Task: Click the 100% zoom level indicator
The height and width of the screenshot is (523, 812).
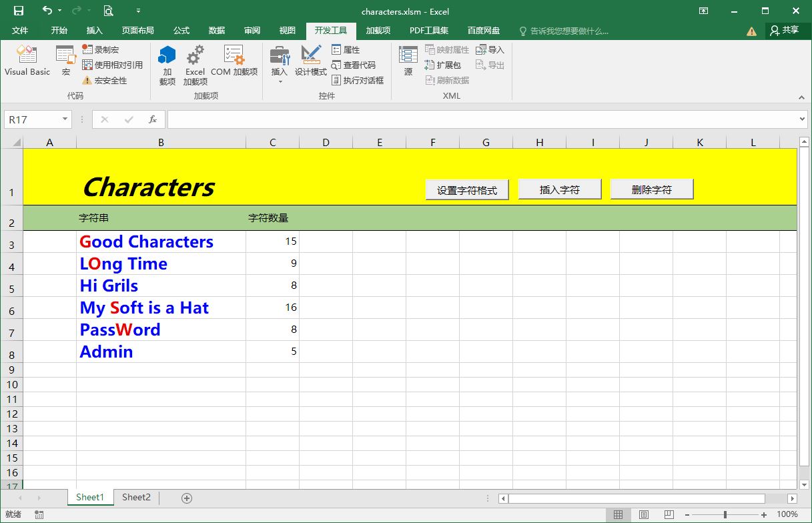Action: coord(787,514)
